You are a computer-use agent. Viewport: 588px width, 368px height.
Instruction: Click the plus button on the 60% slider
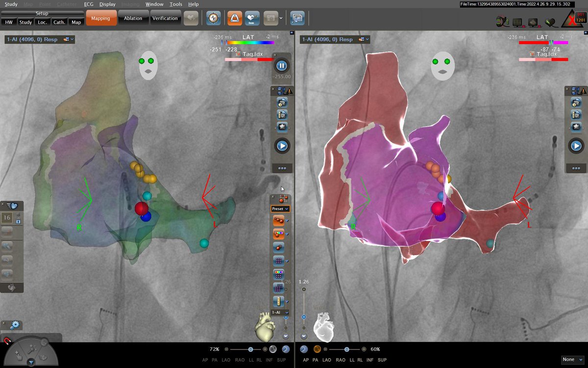click(364, 349)
